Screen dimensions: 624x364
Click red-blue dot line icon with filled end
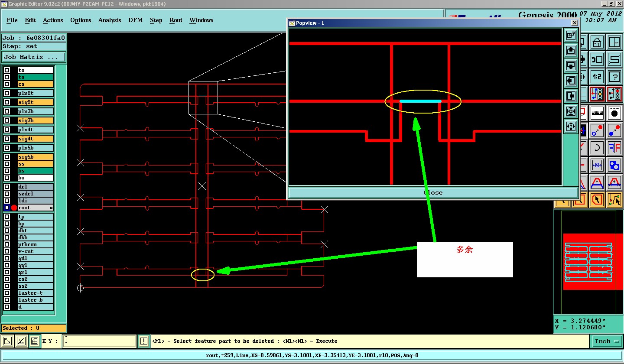[x=614, y=130]
